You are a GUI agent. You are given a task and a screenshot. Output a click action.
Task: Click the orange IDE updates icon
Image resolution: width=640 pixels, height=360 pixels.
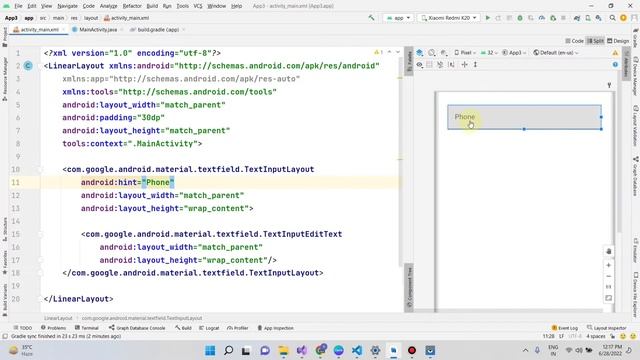623,18
